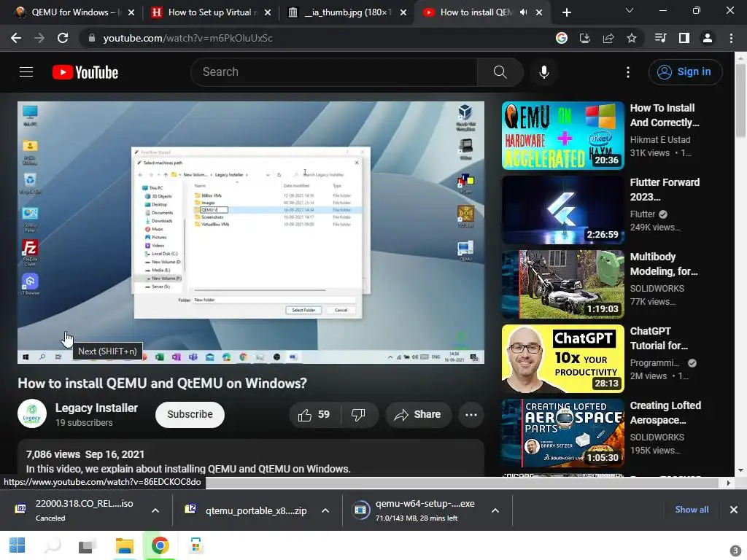Expand options for qtemu_portable zip download
Viewport: 747px width, 560px height.
pos(325,510)
